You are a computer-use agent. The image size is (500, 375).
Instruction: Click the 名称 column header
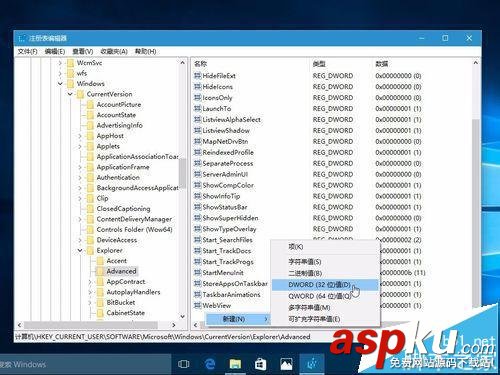pyautogui.click(x=201, y=63)
